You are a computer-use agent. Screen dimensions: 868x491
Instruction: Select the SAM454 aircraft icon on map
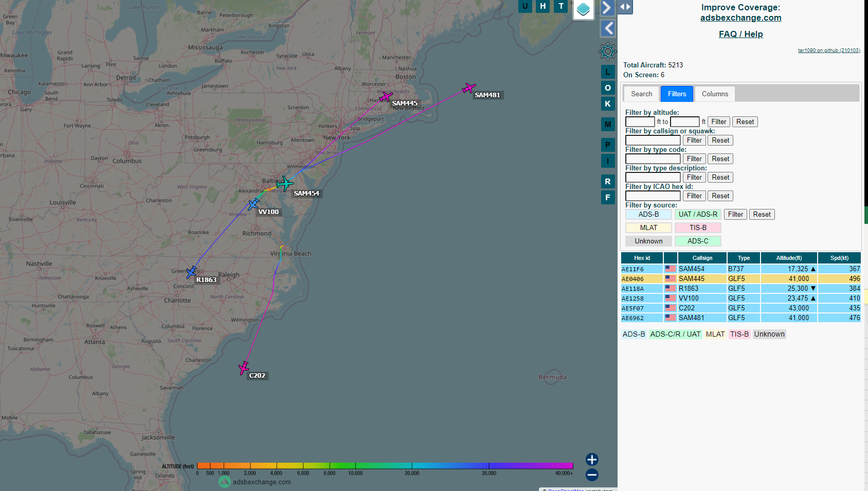coord(284,183)
